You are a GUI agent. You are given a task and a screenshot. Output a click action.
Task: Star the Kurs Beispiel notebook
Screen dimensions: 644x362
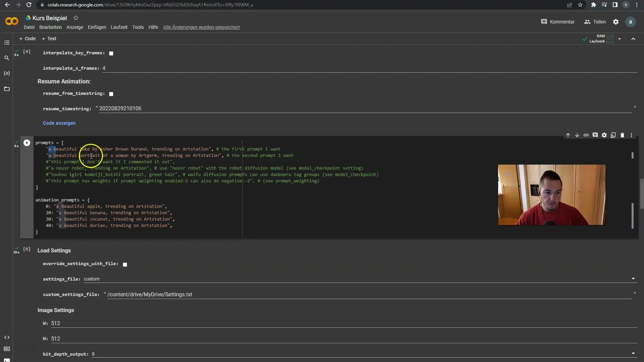pos(76,18)
